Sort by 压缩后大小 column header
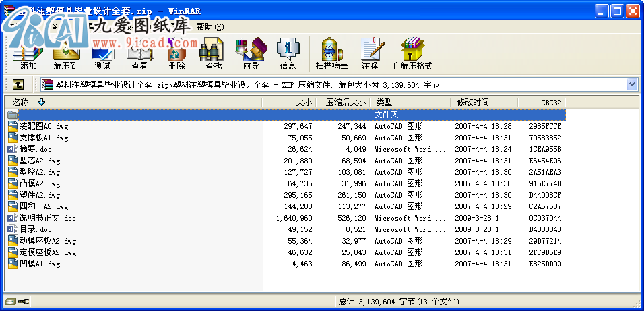This screenshot has height=311, width=644. point(346,103)
